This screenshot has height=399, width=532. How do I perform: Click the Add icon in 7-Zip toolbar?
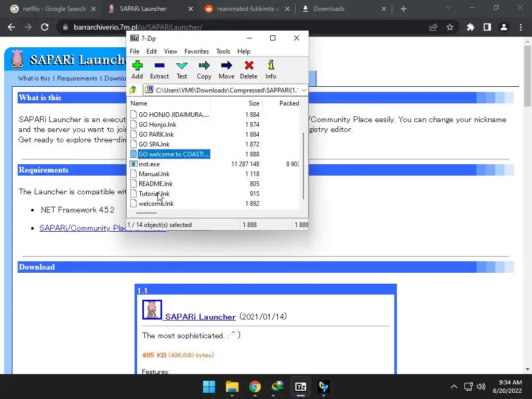point(137,70)
